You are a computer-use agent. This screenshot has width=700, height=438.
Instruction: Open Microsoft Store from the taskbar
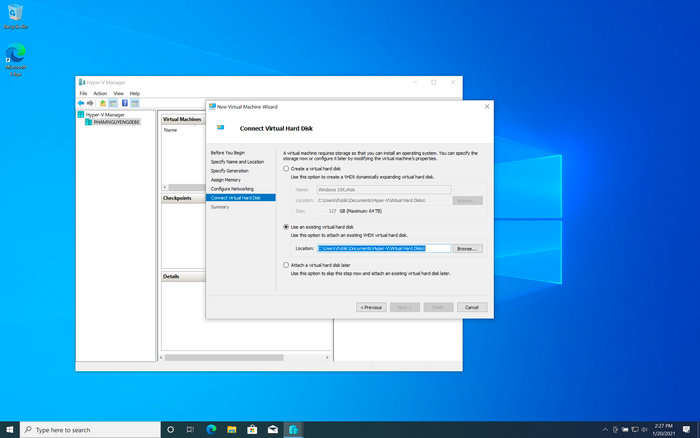click(x=252, y=430)
